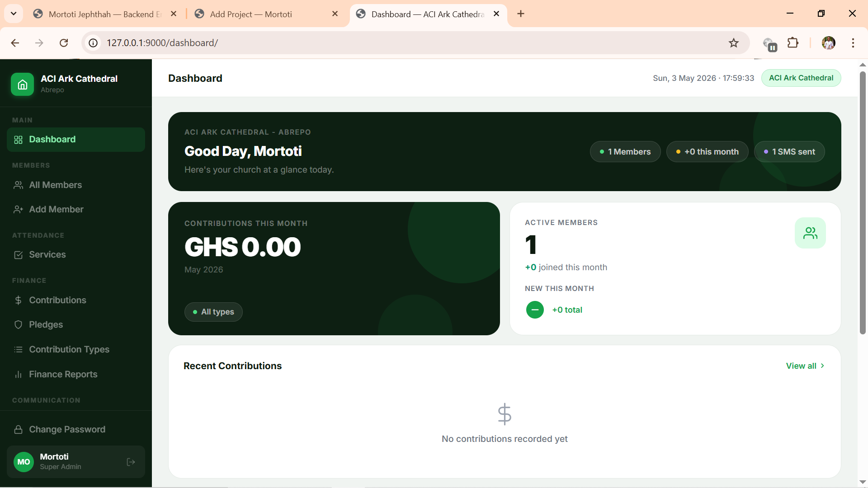Click the 'Good Day, Mortoti' greeting
Image resolution: width=868 pixels, height=488 pixels.
pyautogui.click(x=243, y=151)
